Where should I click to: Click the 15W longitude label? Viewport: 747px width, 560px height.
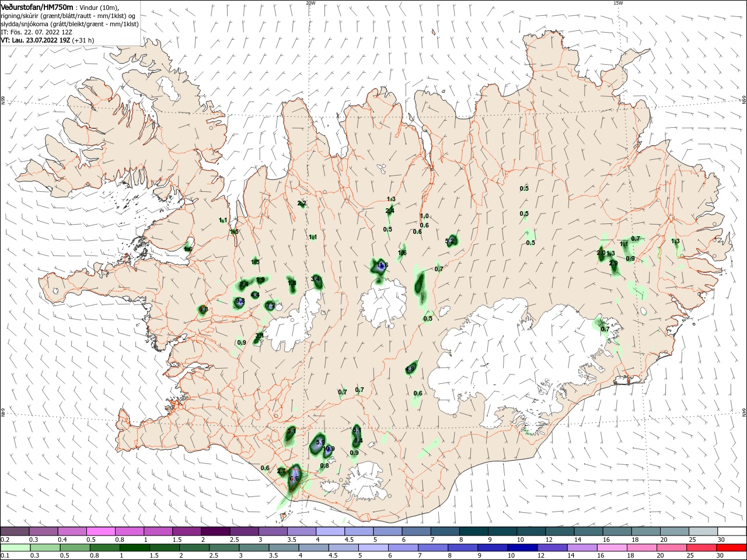(x=618, y=3)
